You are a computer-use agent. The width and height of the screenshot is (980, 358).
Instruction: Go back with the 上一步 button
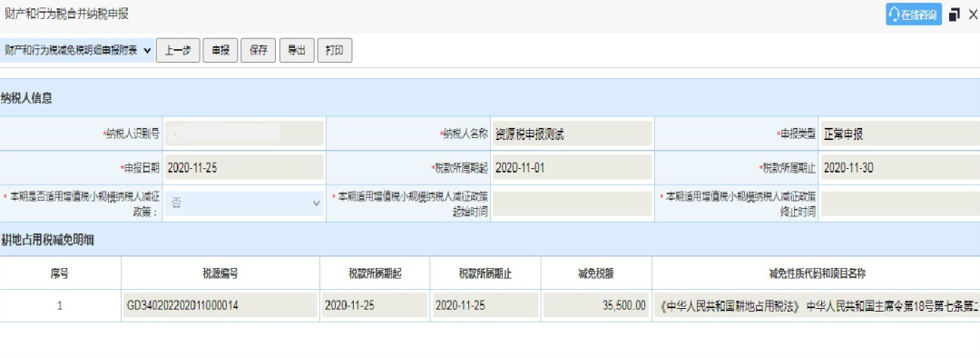(x=178, y=51)
